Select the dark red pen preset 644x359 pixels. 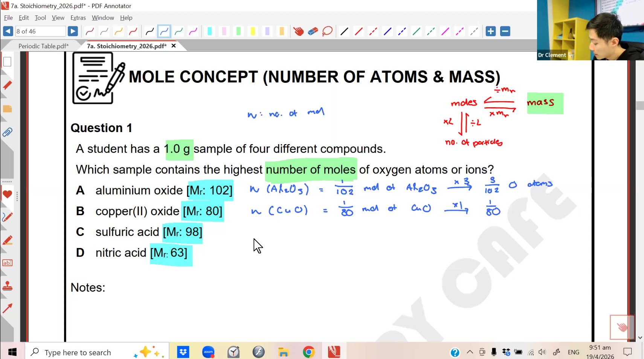[90, 31]
